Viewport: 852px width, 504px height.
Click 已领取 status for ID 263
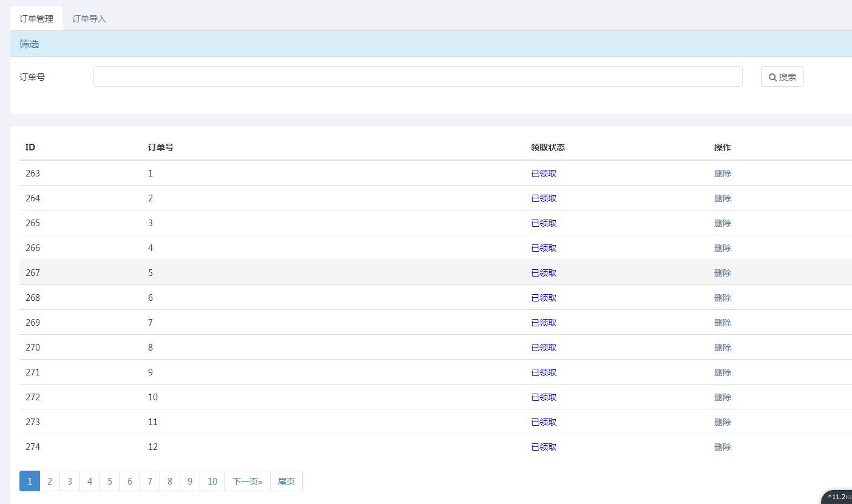[544, 173]
